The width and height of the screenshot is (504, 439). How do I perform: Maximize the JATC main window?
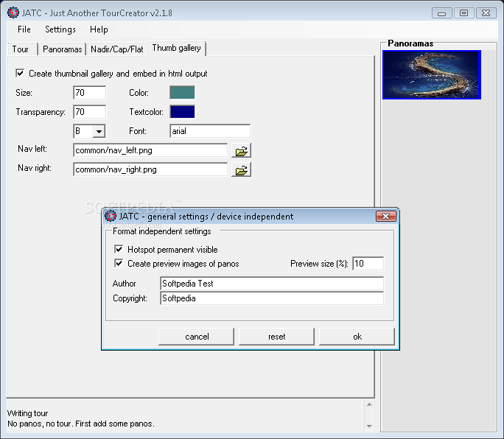tap(463, 13)
